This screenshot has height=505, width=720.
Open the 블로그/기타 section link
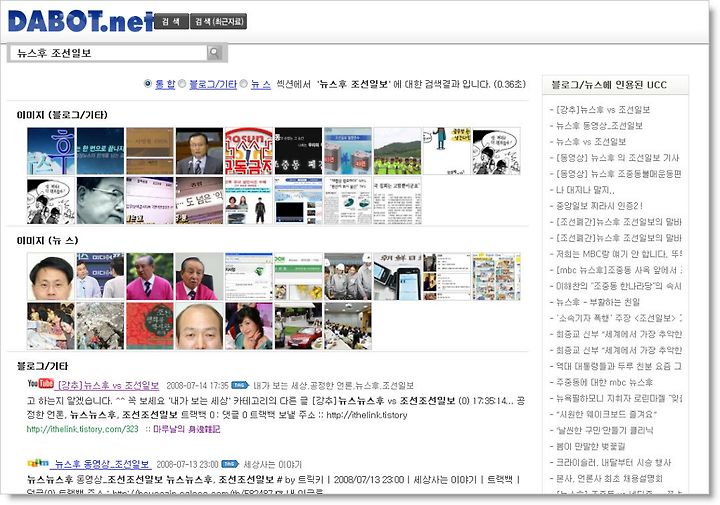click(213, 84)
